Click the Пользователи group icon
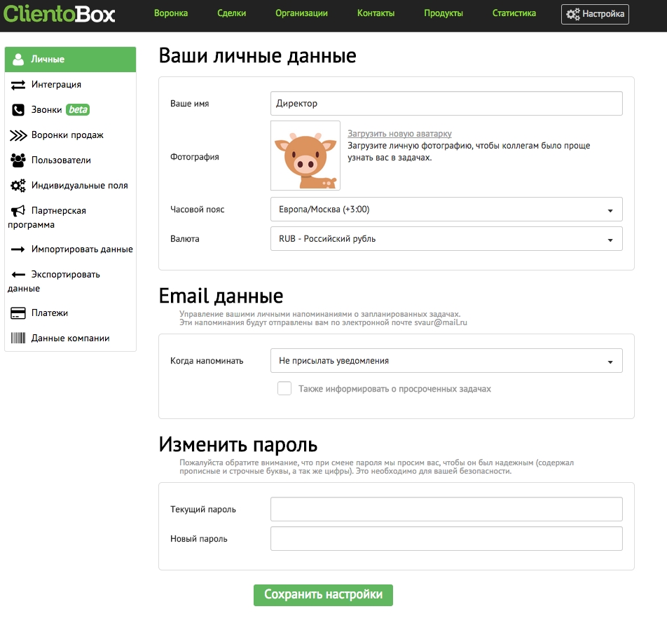This screenshot has width=667, height=644. coord(18,160)
